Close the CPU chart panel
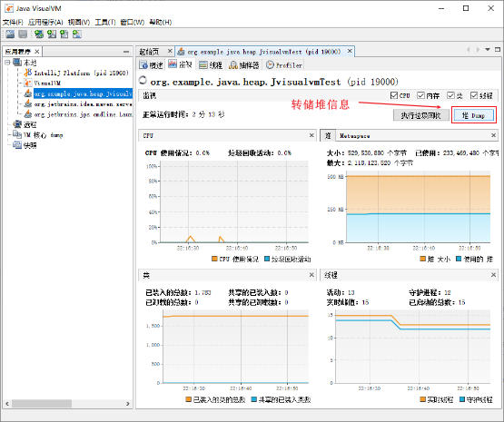504x422 pixels. [x=311, y=135]
